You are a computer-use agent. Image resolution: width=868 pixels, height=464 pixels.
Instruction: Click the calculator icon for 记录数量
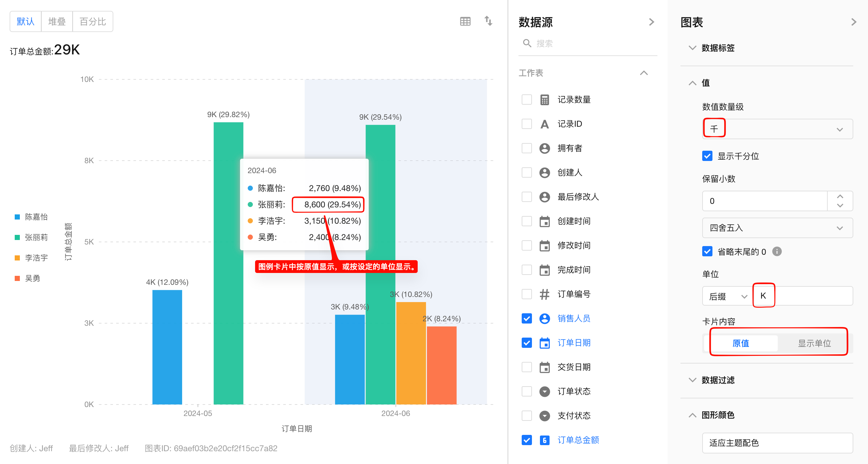544,100
